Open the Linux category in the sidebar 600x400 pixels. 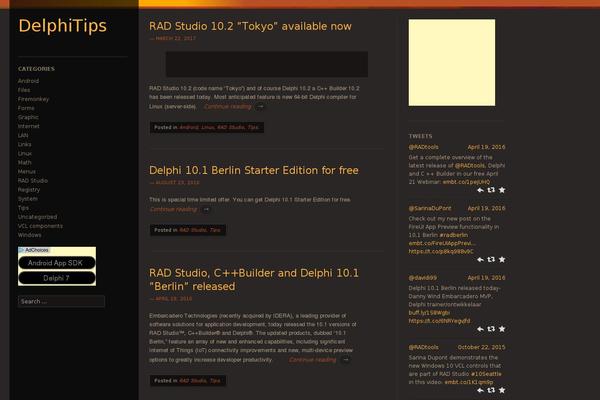[x=24, y=153]
